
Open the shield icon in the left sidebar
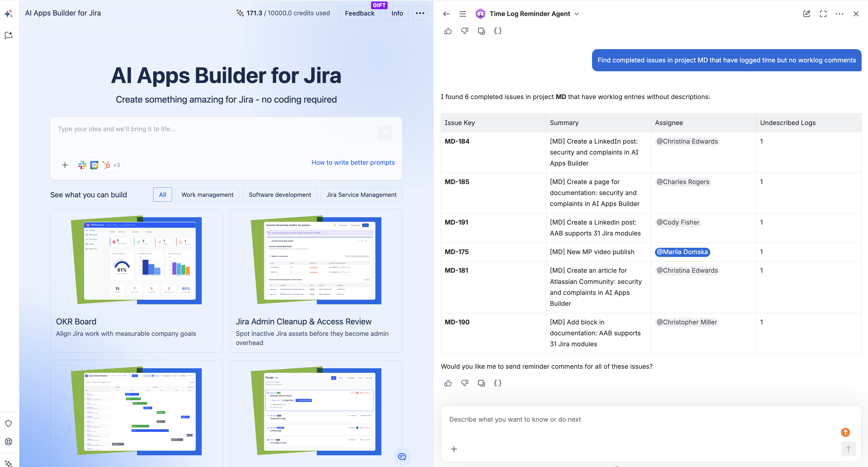coord(9,423)
